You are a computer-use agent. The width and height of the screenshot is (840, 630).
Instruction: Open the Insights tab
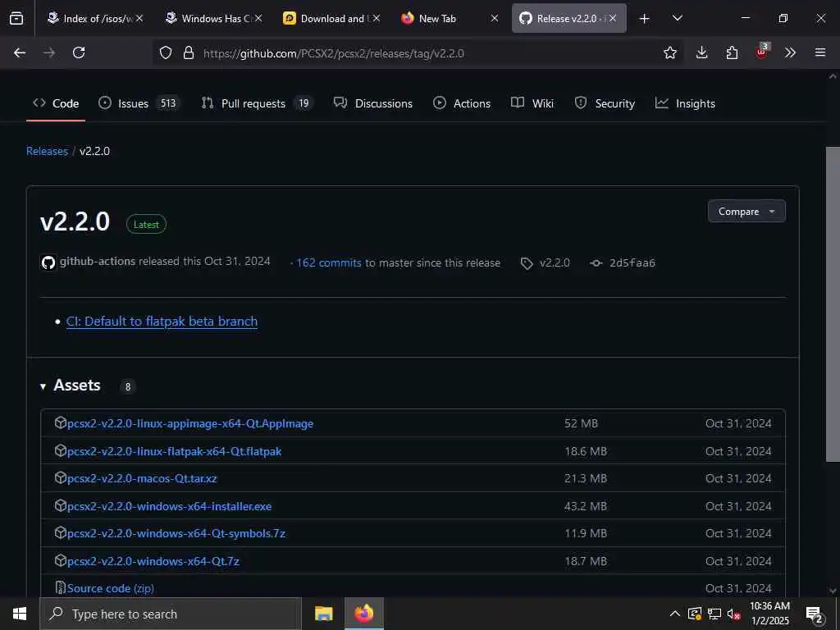(x=685, y=103)
